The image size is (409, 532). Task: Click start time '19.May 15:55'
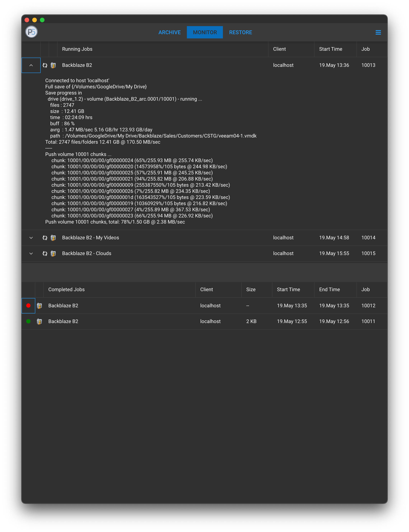coord(334,254)
